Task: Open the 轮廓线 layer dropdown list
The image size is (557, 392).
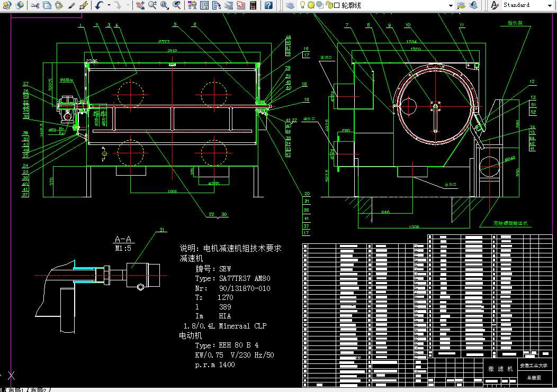Action: [x=451, y=5]
